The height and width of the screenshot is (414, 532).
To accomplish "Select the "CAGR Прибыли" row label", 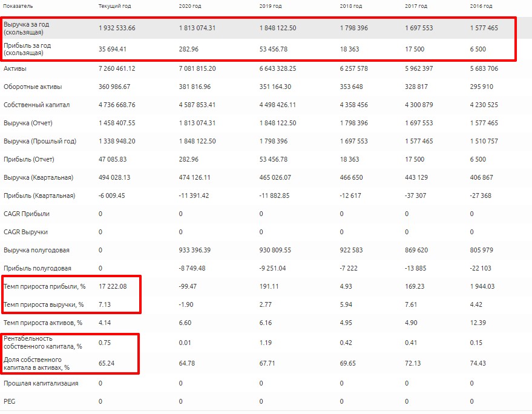I will point(27,214).
